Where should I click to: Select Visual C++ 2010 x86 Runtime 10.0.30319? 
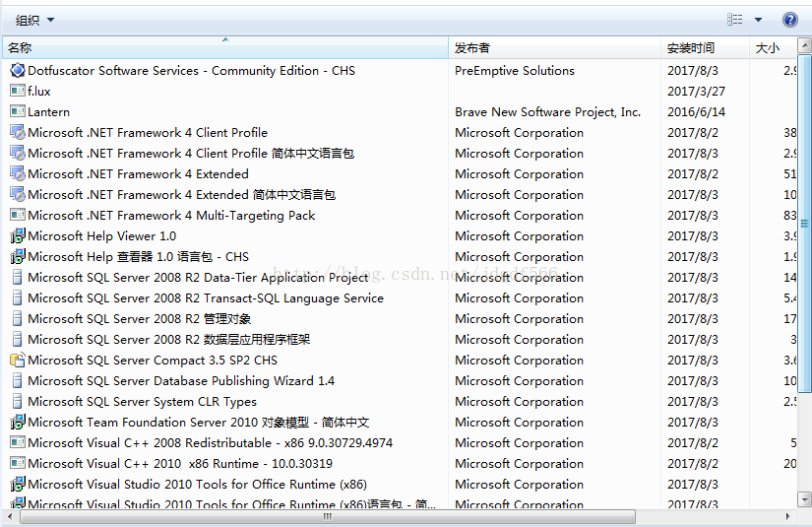pyautogui.click(x=180, y=464)
